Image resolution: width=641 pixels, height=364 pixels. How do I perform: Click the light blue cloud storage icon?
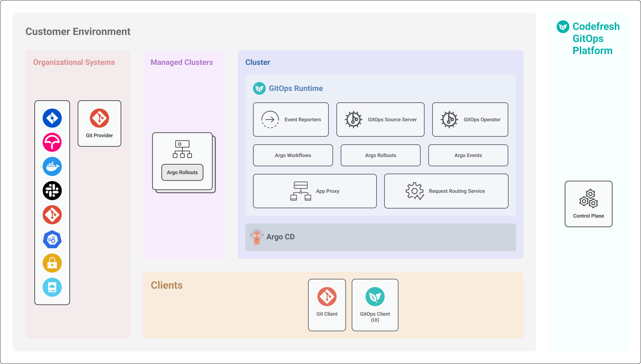pyautogui.click(x=52, y=287)
